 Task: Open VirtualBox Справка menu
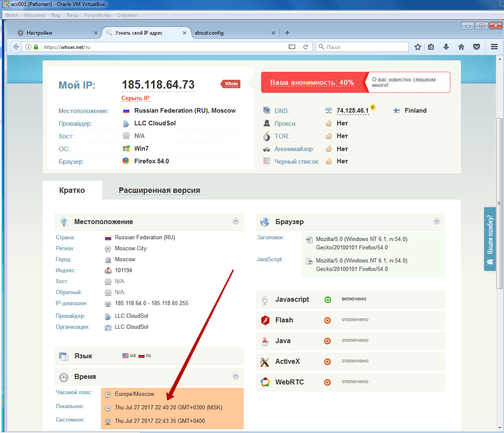[x=127, y=15]
